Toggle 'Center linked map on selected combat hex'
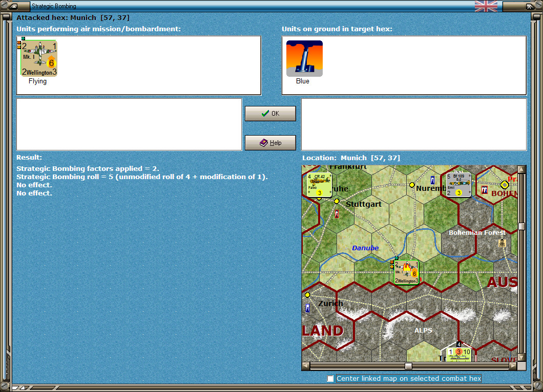This screenshot has height=392, width=543. [x=330, y=379]
